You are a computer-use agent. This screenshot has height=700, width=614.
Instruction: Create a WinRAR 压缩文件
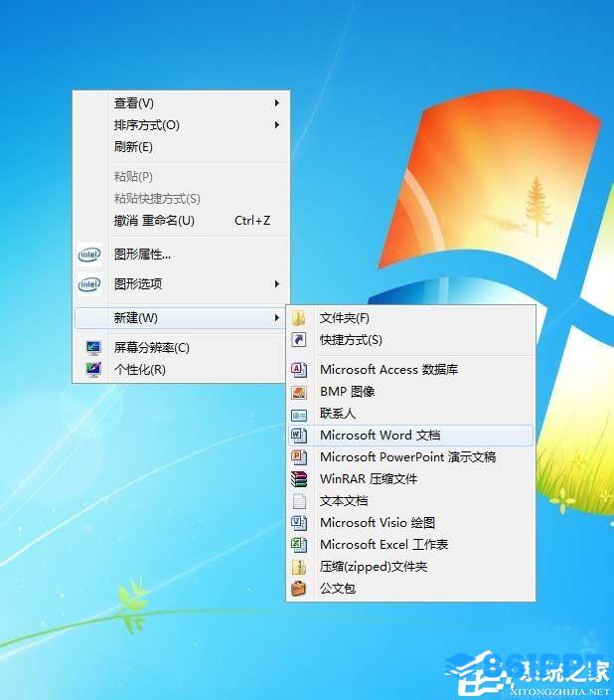(x=410, y=479)
